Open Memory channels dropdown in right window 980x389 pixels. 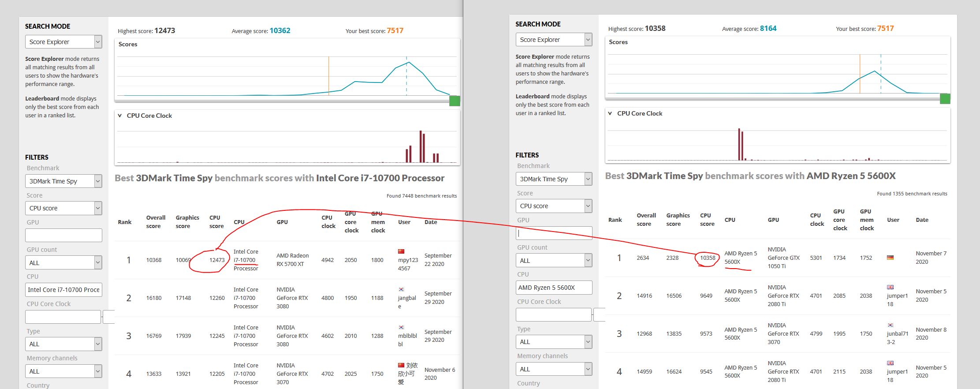point(554,369)
